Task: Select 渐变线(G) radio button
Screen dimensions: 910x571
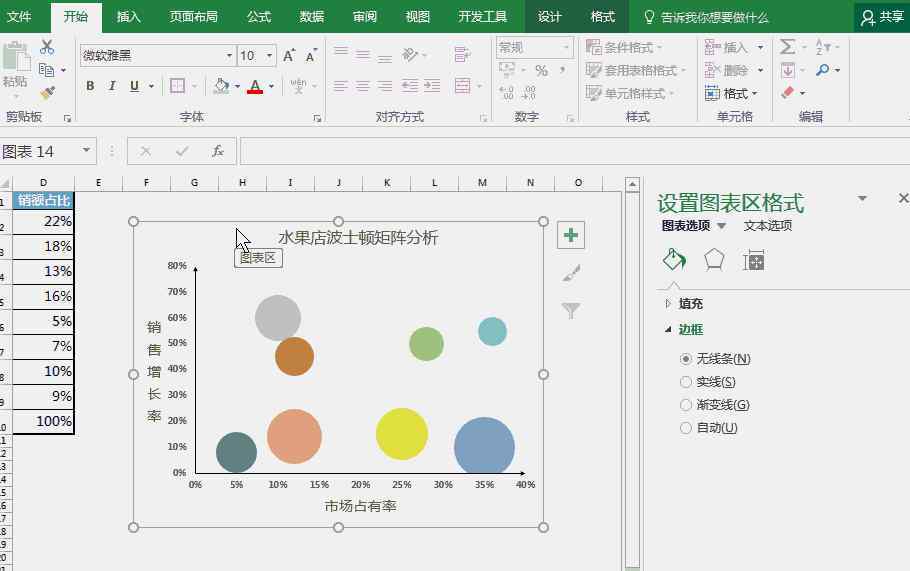Action: click(686, 405)
